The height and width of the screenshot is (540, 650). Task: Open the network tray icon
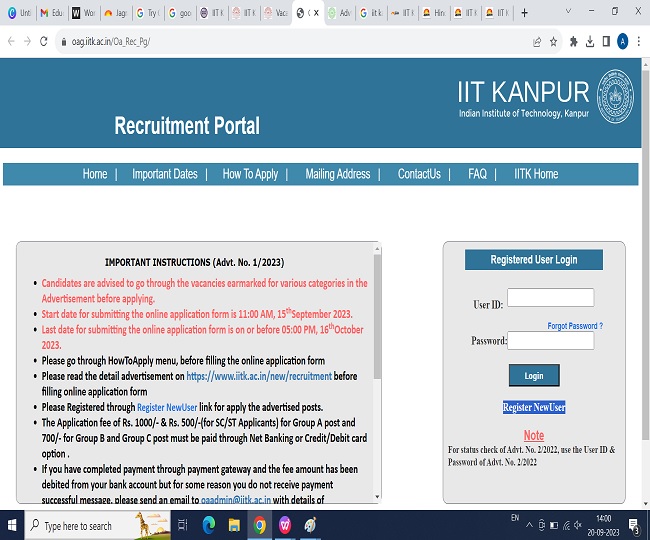[566, 525]
